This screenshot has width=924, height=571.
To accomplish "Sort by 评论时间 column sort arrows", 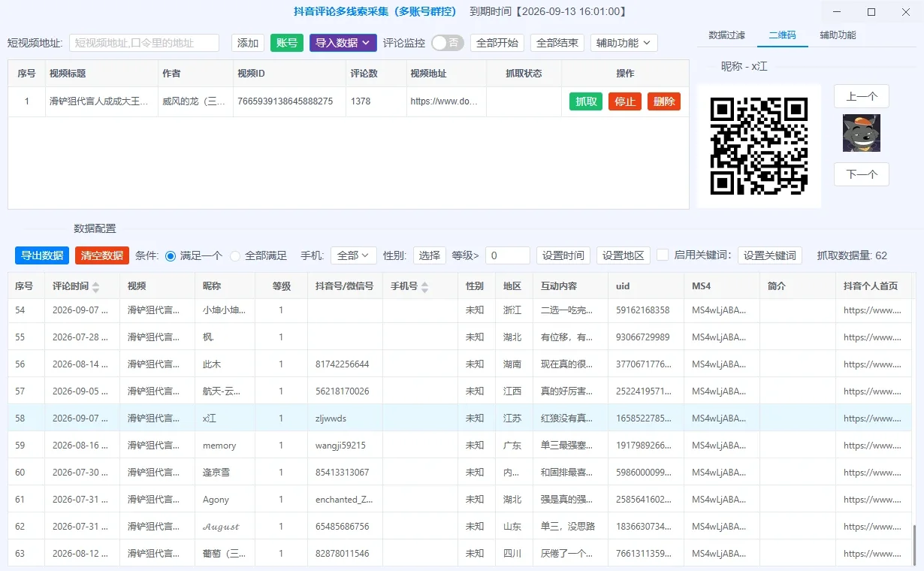I will tap(95, 287).
